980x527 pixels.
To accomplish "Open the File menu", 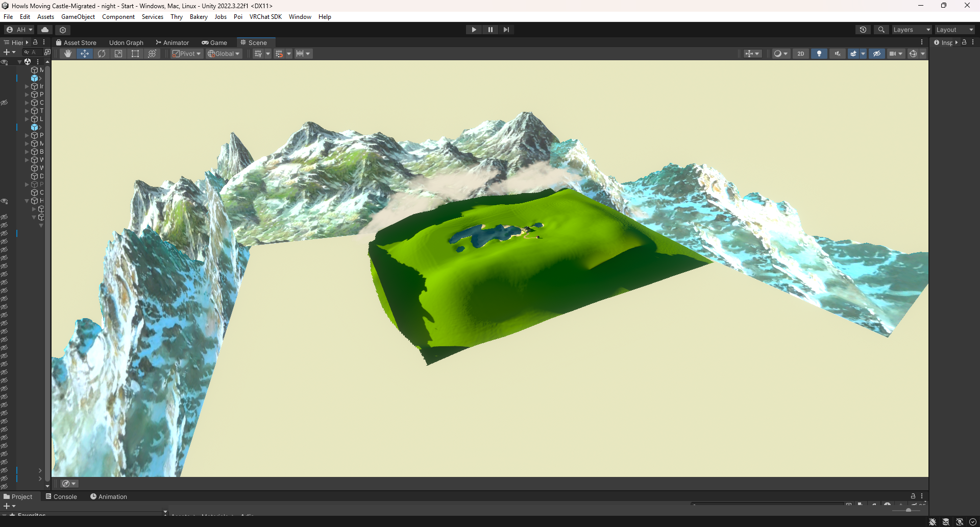I will tap(8, 17).
